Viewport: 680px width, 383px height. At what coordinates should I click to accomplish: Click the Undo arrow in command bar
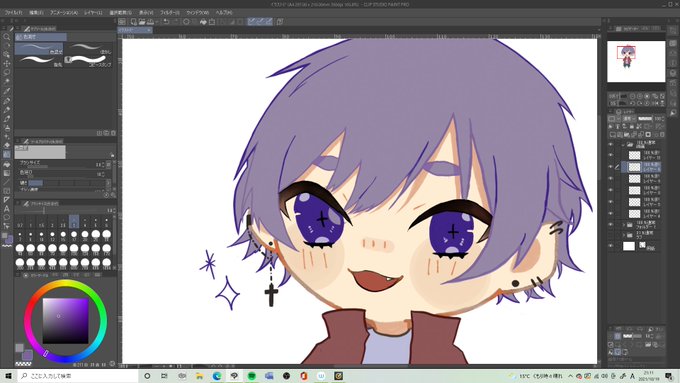tap(166, 22)
